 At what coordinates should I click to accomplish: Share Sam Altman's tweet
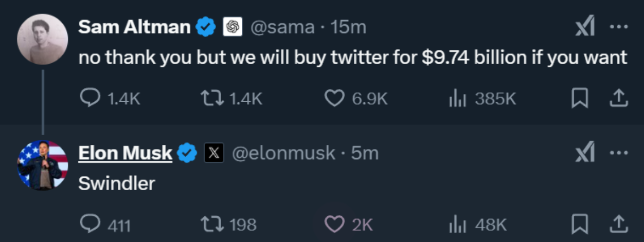[x=618, y=98]
